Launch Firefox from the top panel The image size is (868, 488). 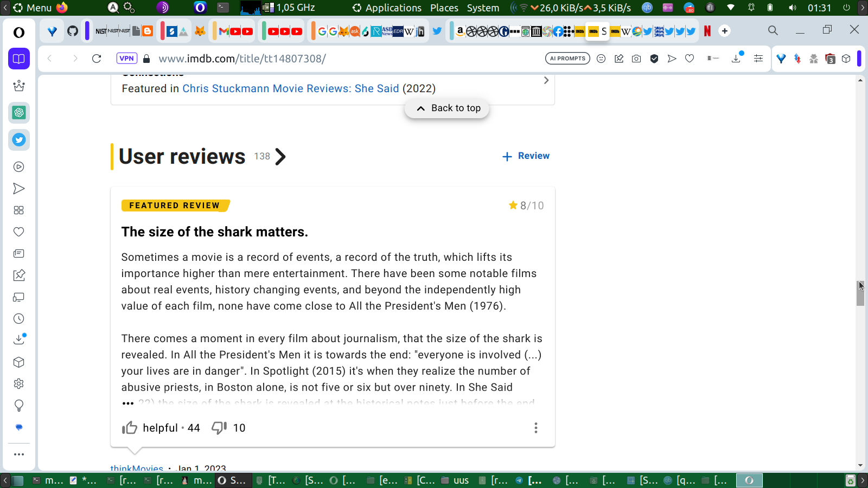pyautogui.click(x=62, y=8)
